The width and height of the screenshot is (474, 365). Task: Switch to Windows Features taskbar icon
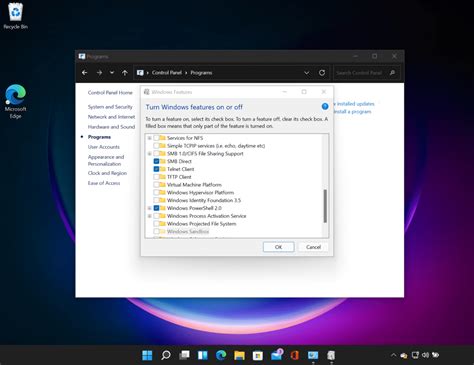pos(331,355)
